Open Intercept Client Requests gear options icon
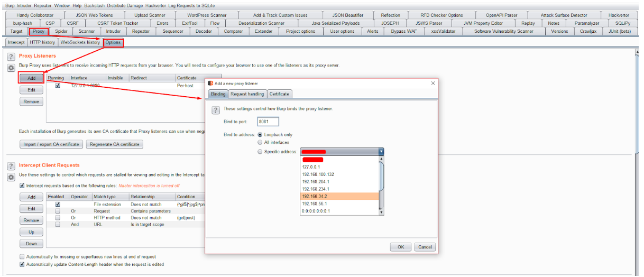Screen dimensions: 644x277 pyautogui.click(x=11, y=177)
